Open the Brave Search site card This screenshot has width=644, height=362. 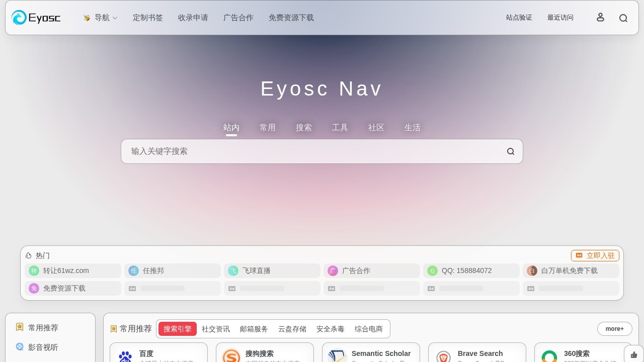coord(477,352)
